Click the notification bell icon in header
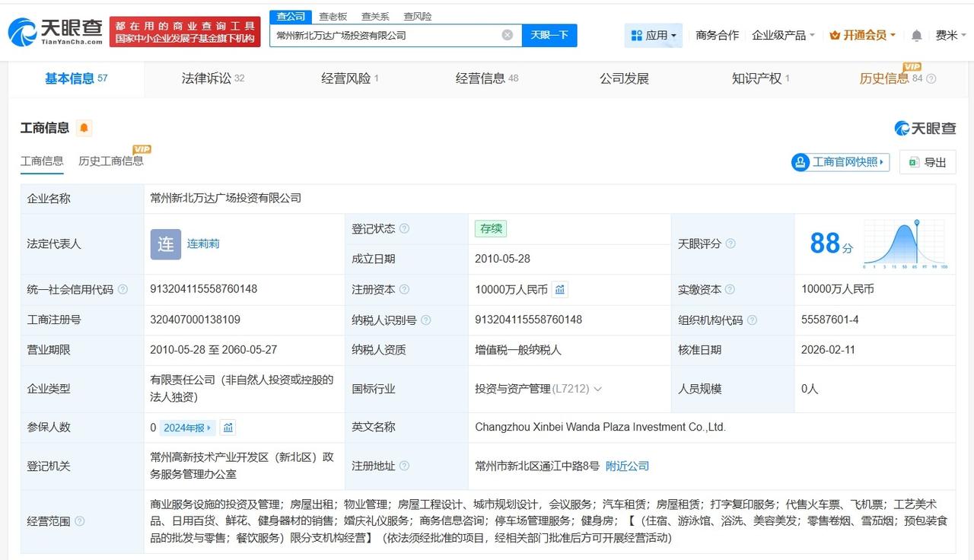This screenshot has width=974, height=560. point(916,36)
